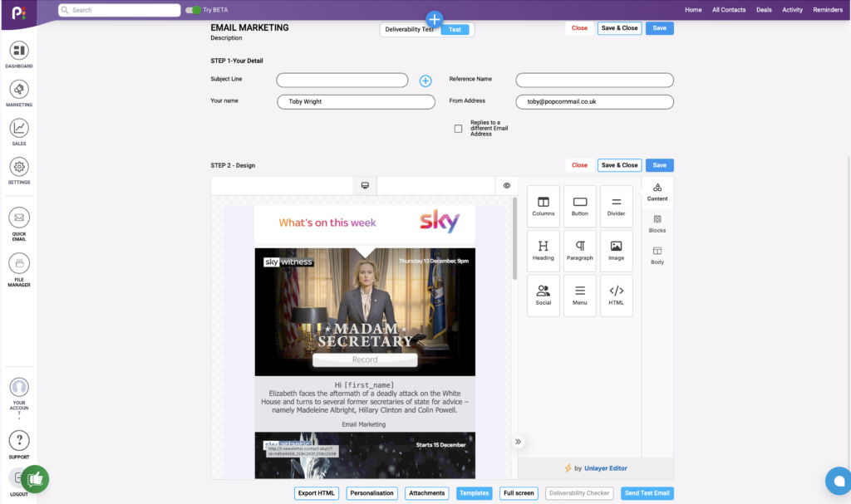Add a Columns content block
The image size is (851, 504).
(x=544, y=206)
